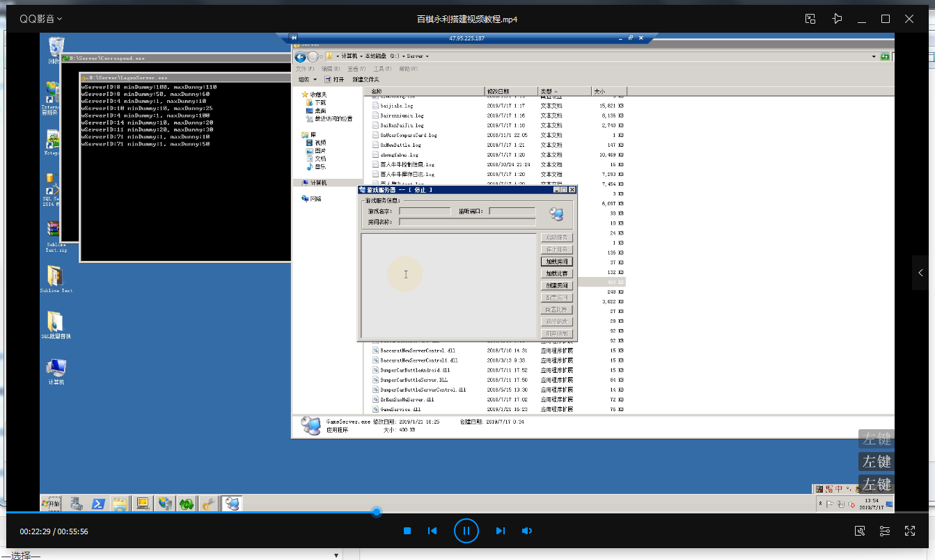Click the 开始 Start button in the taskbar
Image resolution: width=935 pixels, height=560 pixels.
(51, 504)
